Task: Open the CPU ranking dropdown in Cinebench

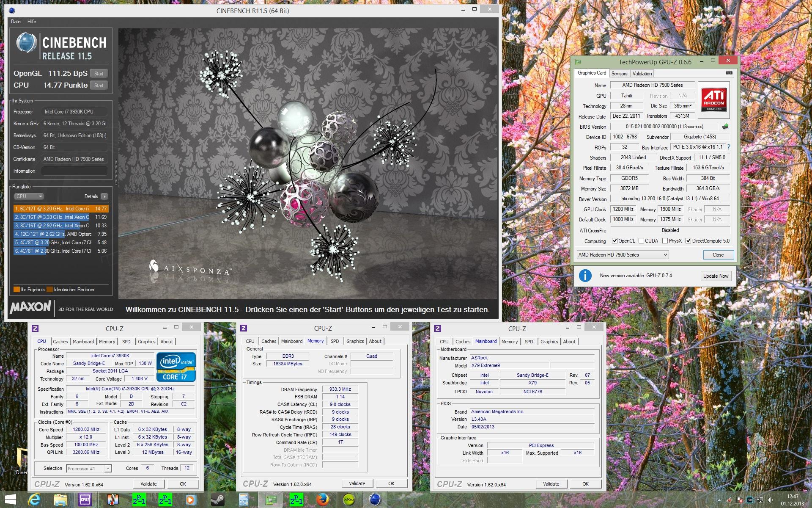Action: [x=29, y=196]
